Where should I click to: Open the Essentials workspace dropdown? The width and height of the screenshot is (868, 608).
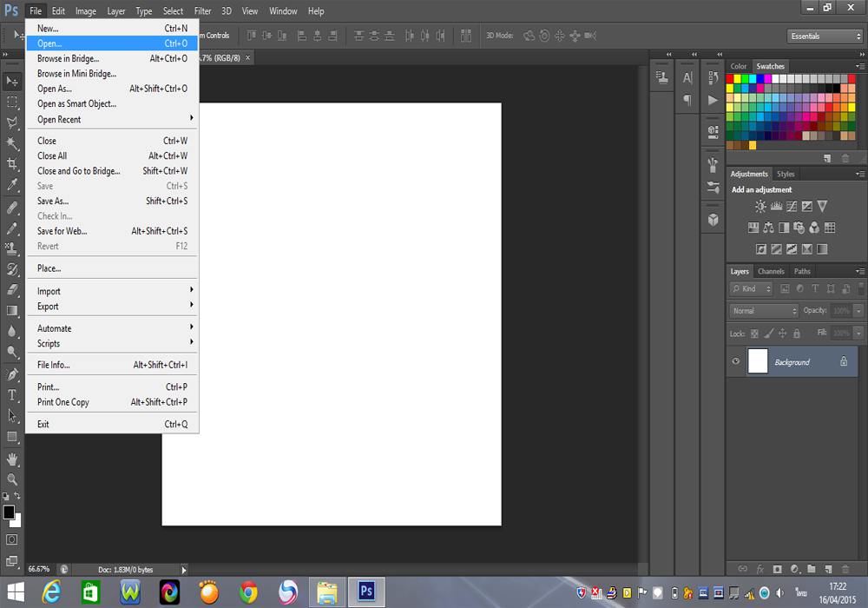[x=825, y=36]
